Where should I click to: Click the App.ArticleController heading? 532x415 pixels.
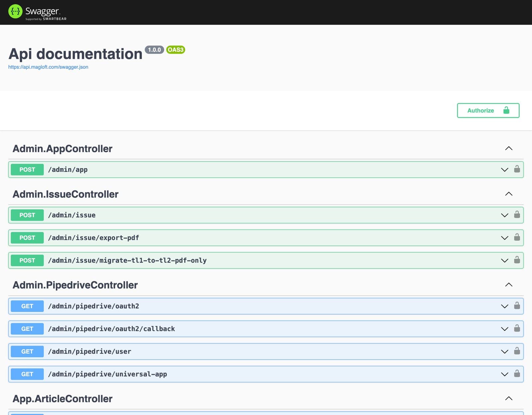[63, 398]
